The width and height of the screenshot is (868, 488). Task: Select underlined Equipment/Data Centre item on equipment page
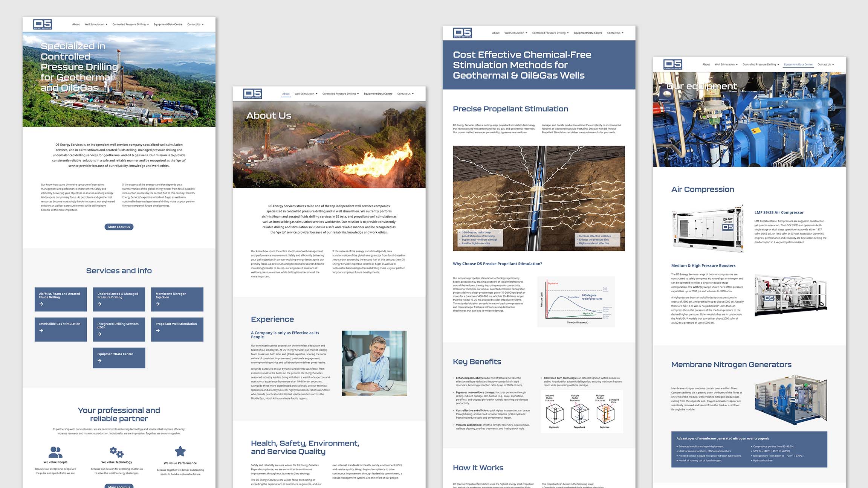tap(798, 64)
